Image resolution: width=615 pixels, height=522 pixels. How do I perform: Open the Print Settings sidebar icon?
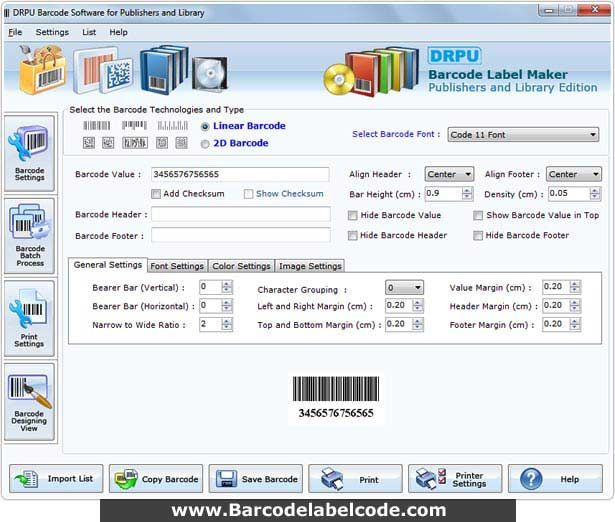pyautogui.click(x=29, y=318)
